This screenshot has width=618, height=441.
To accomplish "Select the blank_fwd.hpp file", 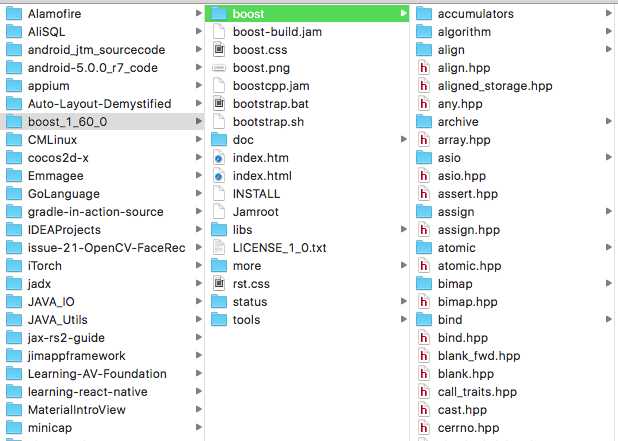I will pos(512,355).
